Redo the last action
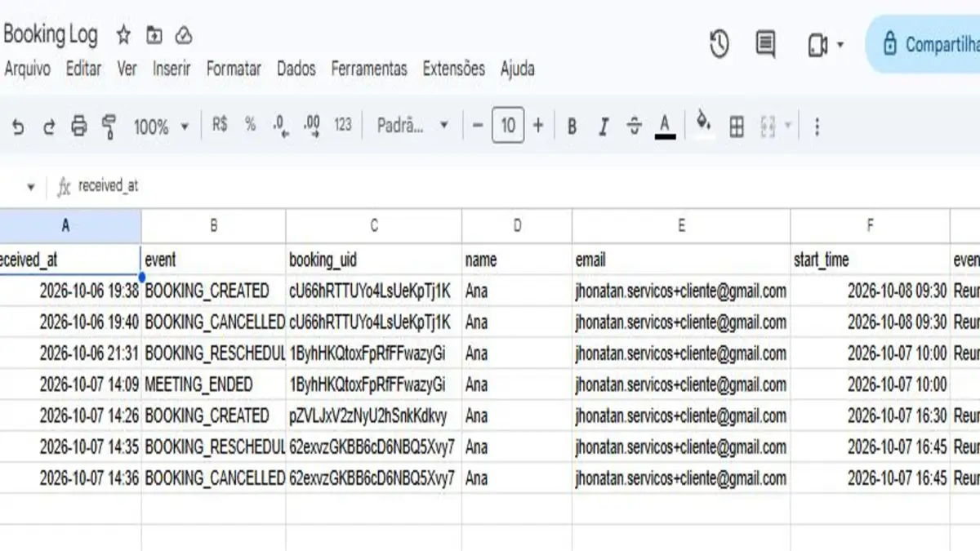Screen dimensions: 980x551 [x=49, y=127]
